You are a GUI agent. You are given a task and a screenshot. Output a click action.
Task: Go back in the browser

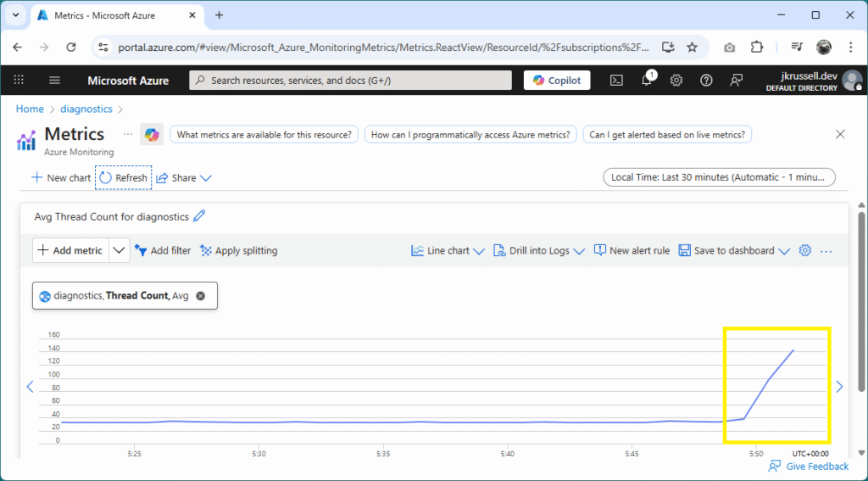[17, 48]
